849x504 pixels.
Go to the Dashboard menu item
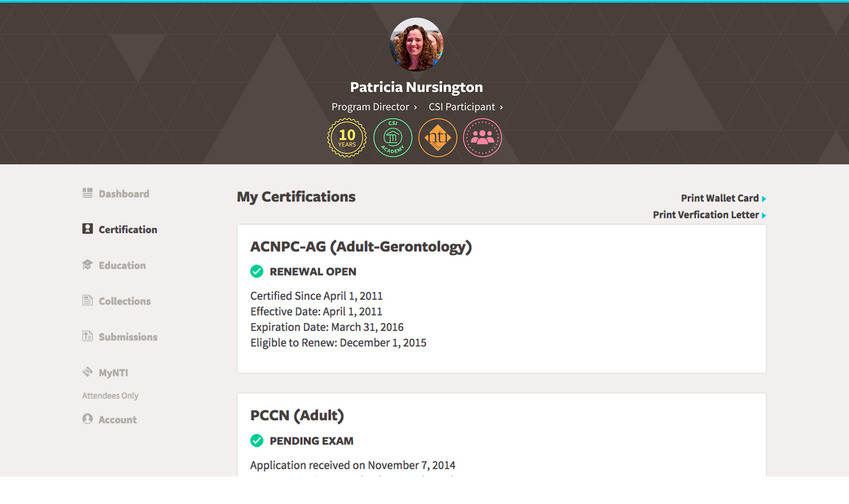pyautogui.click(x=124, y=193)
